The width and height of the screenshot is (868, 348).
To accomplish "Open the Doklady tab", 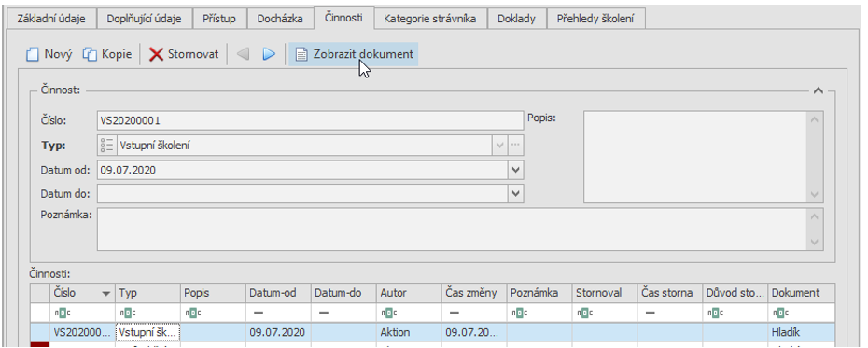I will pyautogui.click(x=516, y=19).
